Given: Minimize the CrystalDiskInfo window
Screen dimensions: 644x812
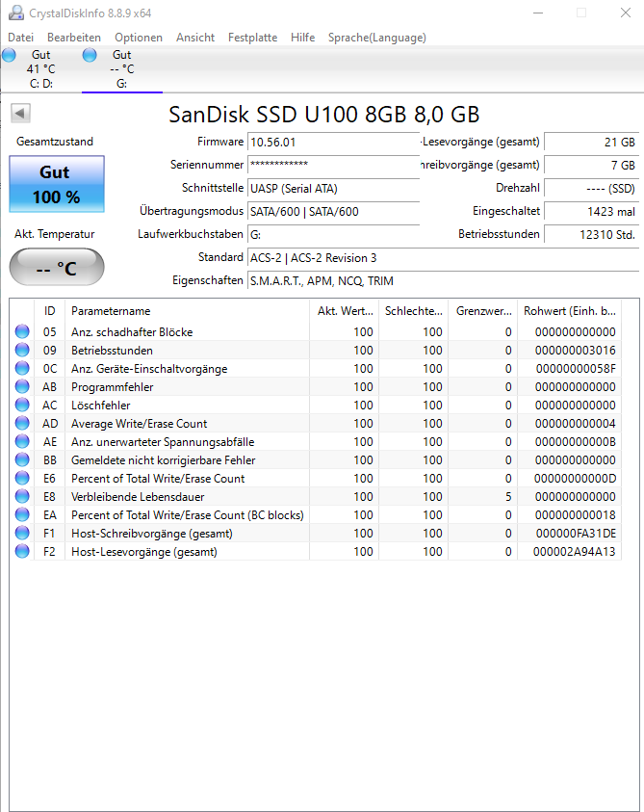Looking at the screenshot, I should click(538, 13).
